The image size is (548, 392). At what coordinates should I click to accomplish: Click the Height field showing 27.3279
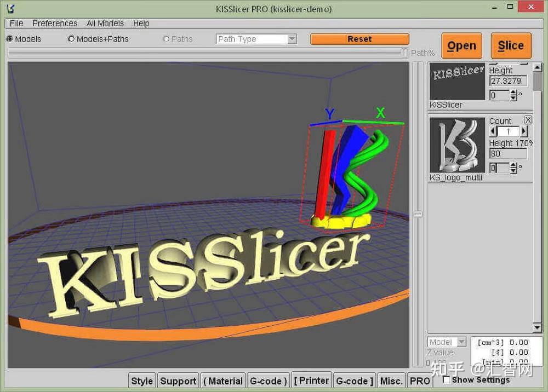coord(509,81)
